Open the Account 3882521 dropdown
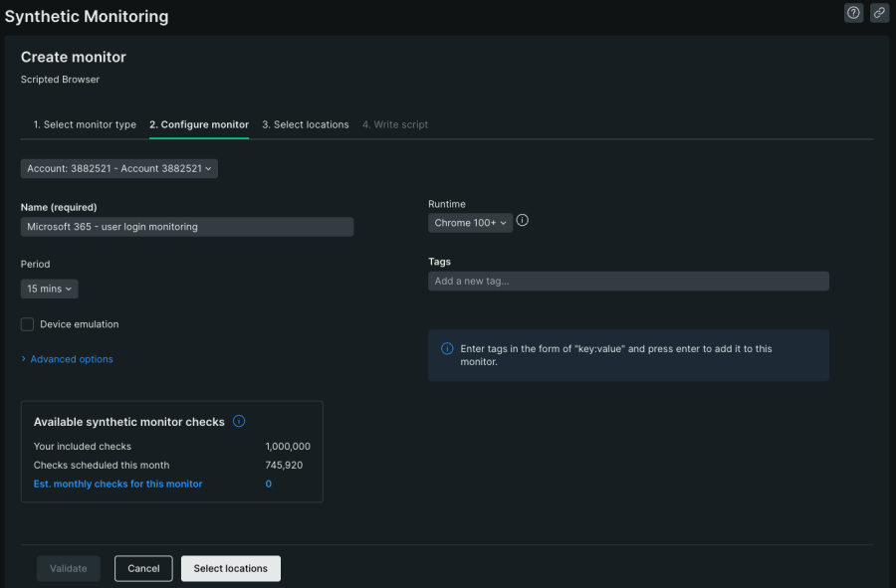 coord(118,168)
